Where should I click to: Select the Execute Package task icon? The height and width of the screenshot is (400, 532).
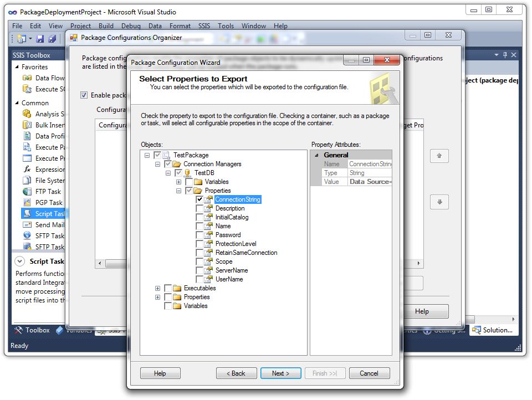click(x=27, y=147)
